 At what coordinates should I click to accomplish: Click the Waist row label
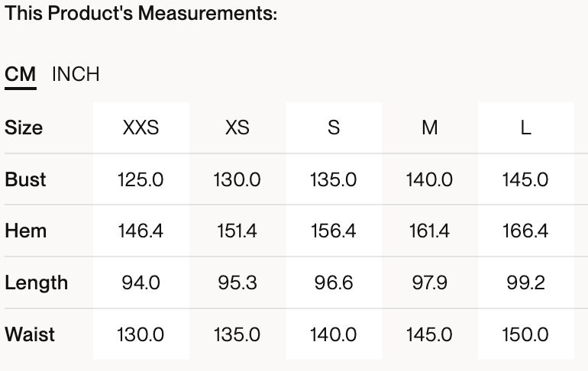[30, 334]
